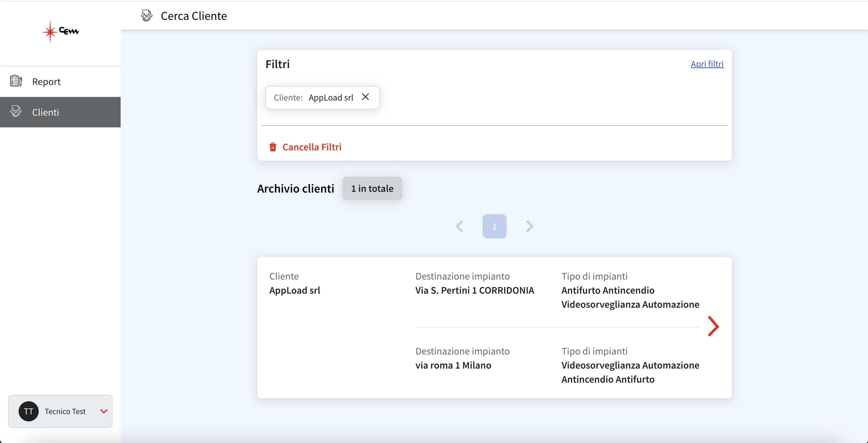
Task: Click the Tecnico Test username label
Action: [x=65, y=411]
